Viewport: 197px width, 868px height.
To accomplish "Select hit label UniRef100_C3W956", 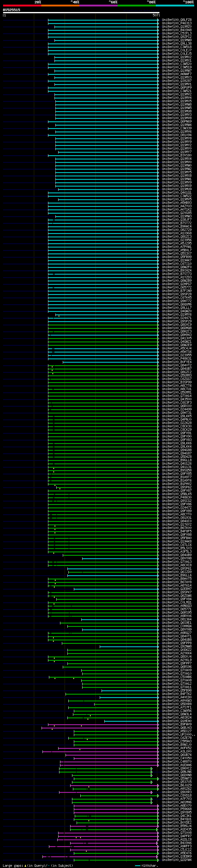I will pos(177,711).
